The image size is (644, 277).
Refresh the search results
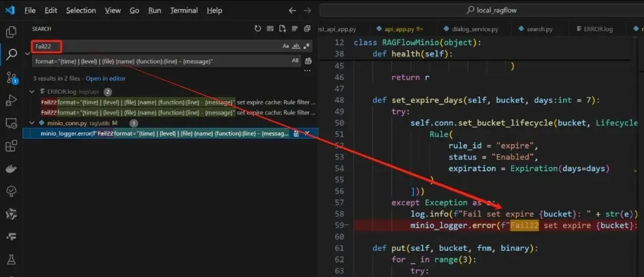click(x=258, y=29)
